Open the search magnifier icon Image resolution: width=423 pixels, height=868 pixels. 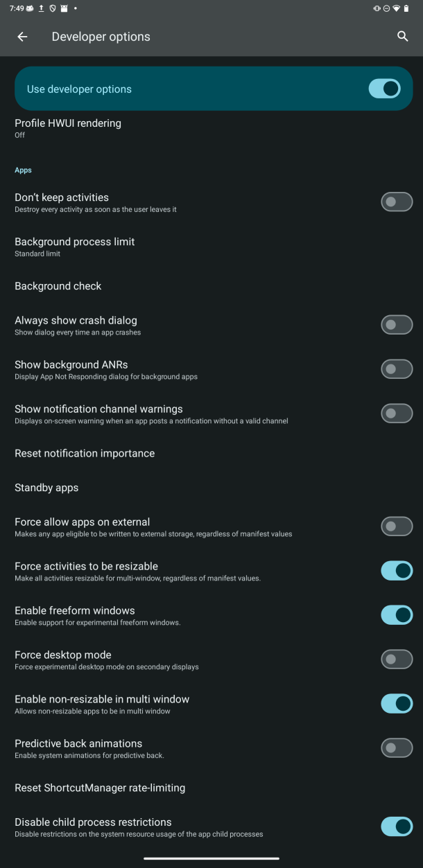[x=402, y=37]
